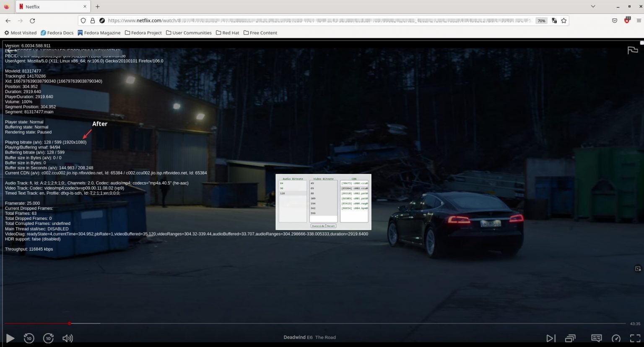Click the next episode button
Image resolution: width=644 pixels, height=347 pixels.
pos(551,338)
